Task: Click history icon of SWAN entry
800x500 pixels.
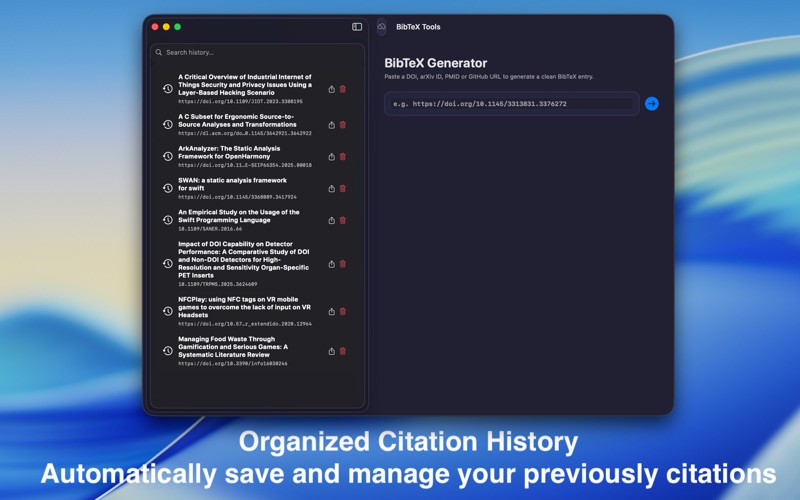Action: [x=167, y=188]
